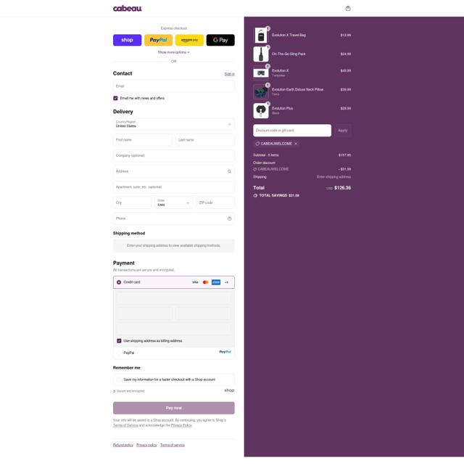Click the American Express card icon
This screenshot has width=464, height=476.
coord(216,282)
